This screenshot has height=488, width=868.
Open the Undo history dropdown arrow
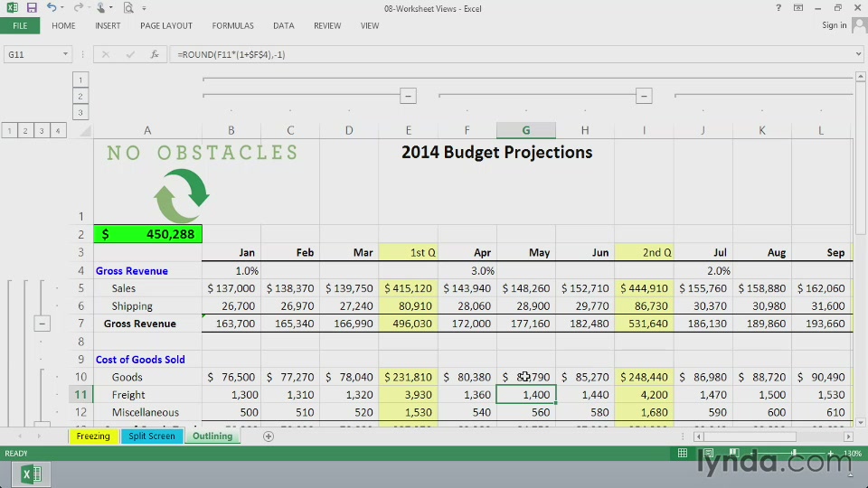(x=62, y=8)
